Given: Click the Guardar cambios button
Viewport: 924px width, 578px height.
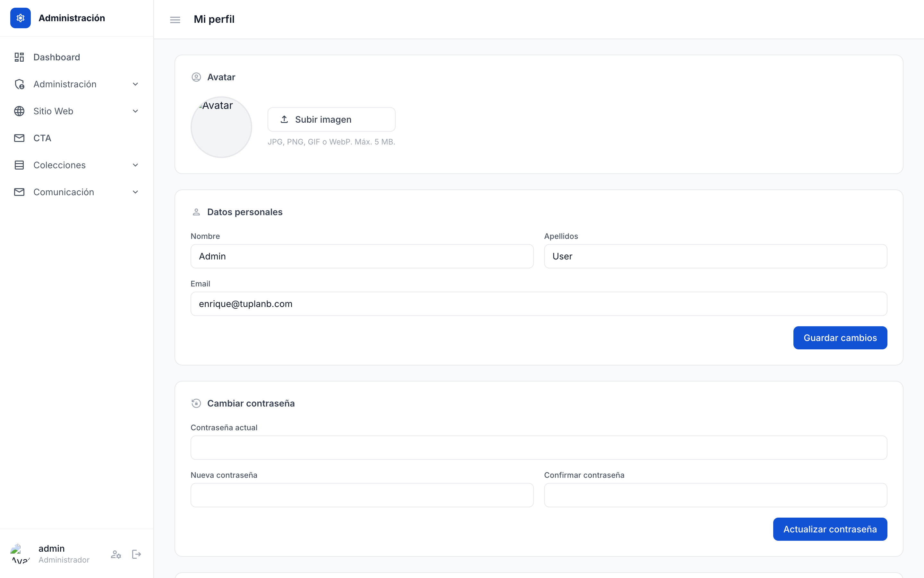Looking at the screenshot, I should click(x=840, y=338).
